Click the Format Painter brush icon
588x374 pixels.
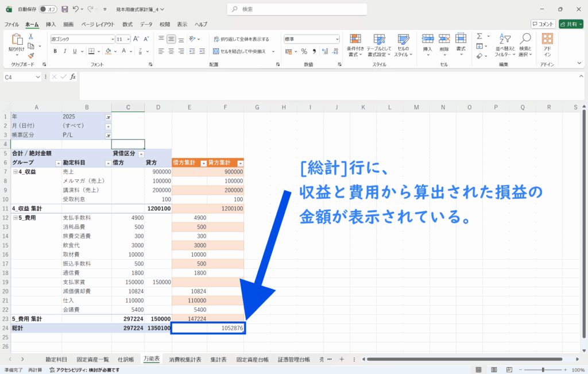31,56
